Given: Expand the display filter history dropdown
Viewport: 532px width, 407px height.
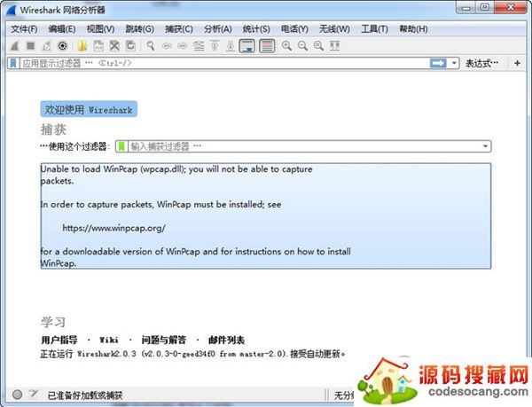Looking at the screenshot, I should pos(454,63).
